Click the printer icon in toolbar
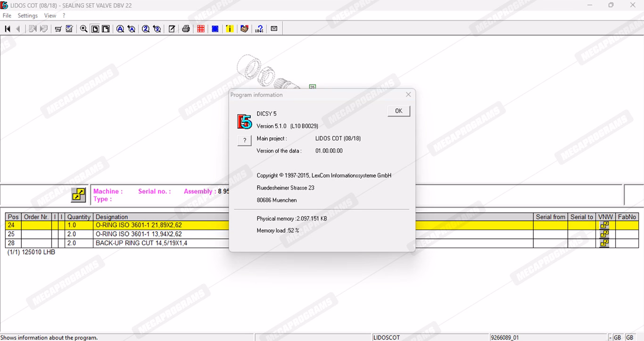The image size is (644, 341). click(186, 29)
